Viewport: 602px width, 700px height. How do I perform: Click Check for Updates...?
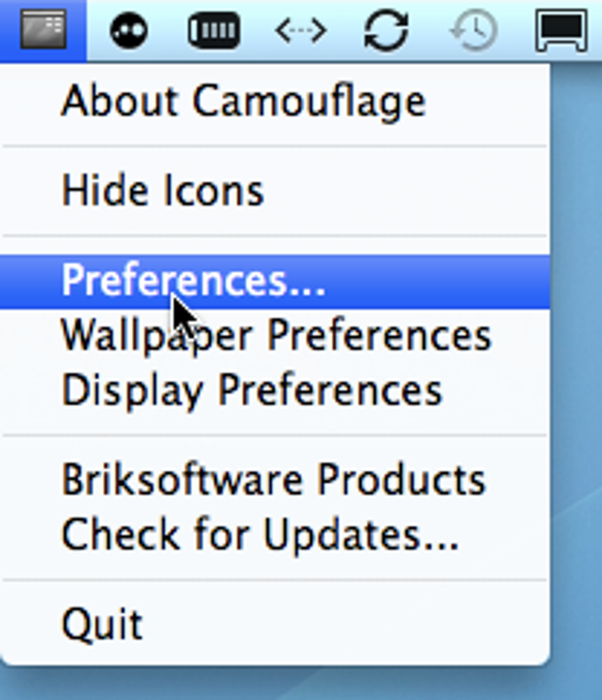point(259,534)
